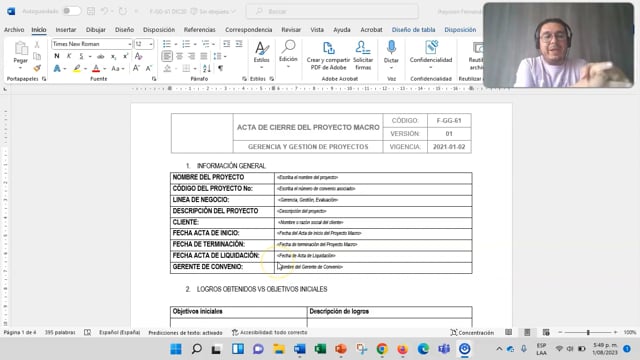The height and width of the screenshot is (360, 640).
Task: Switch to print layout view
Action: click(x=527, y=333)
